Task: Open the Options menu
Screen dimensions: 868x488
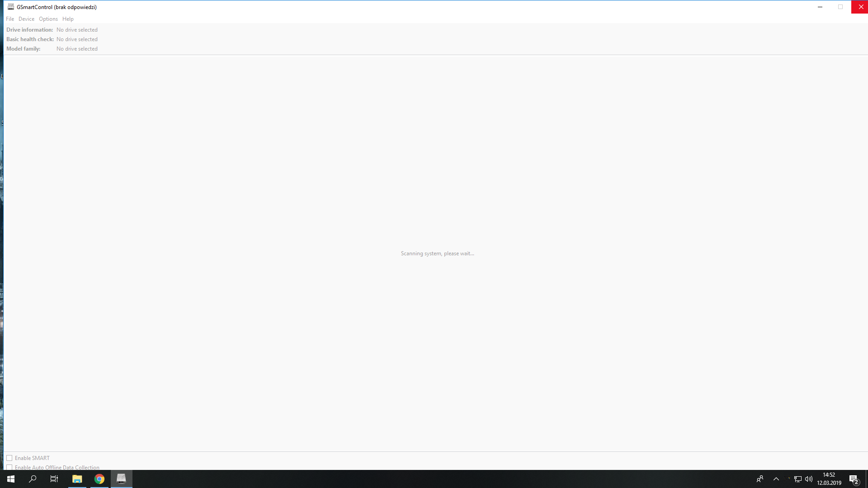Action: (x=48, y=19)
